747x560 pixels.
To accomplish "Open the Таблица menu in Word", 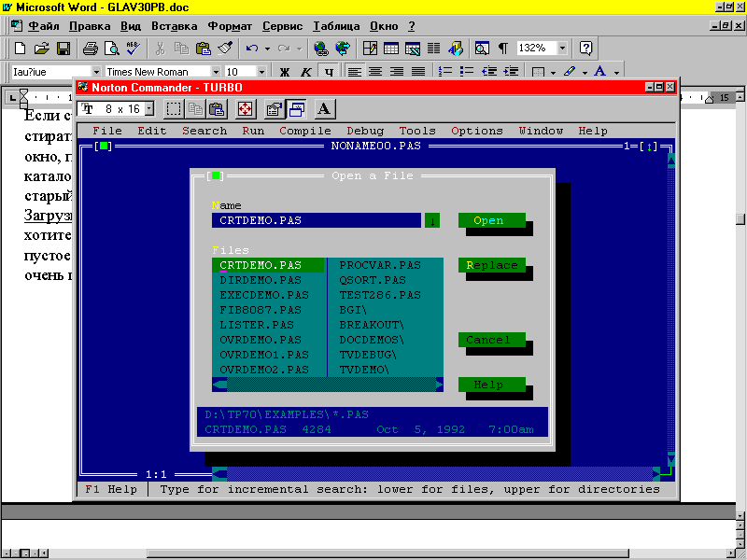I will [x=336, y=26].
